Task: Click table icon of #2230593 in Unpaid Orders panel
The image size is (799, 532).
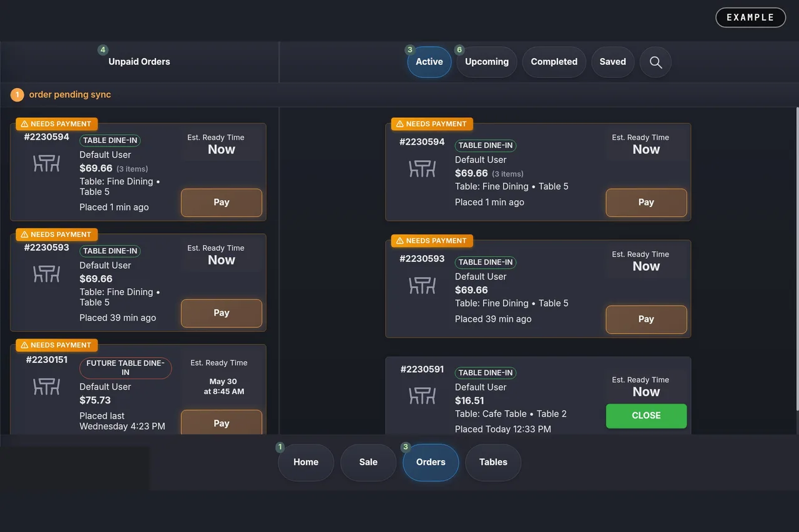Action: (46, 274)
